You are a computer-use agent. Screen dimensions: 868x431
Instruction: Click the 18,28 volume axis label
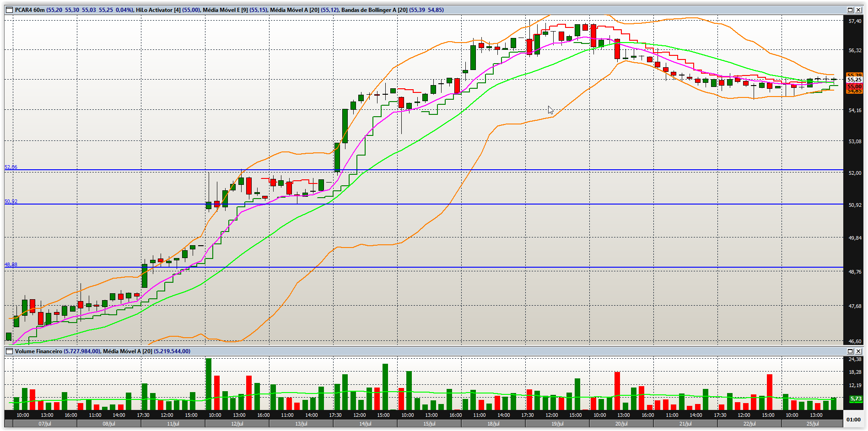pyautogui.click(x=855, y=372)
